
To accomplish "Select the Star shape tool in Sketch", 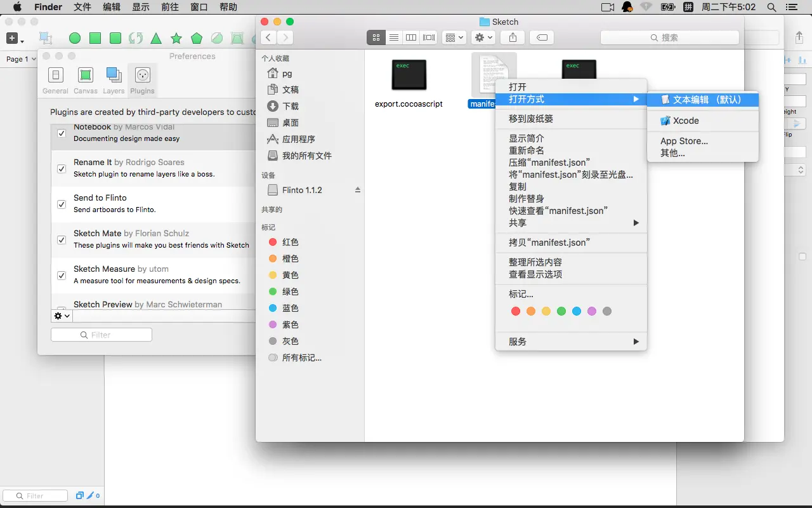I will coord(176,38).
